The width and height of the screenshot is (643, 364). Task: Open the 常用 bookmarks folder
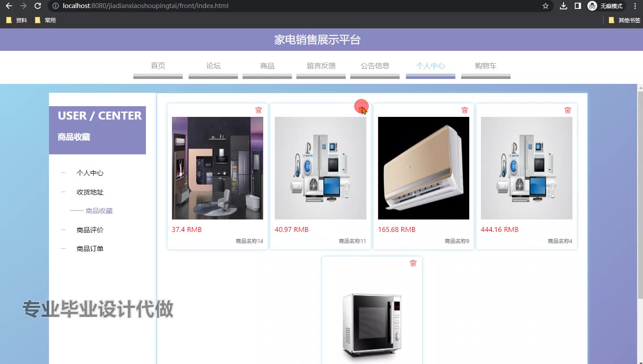[x=45, y=20]
